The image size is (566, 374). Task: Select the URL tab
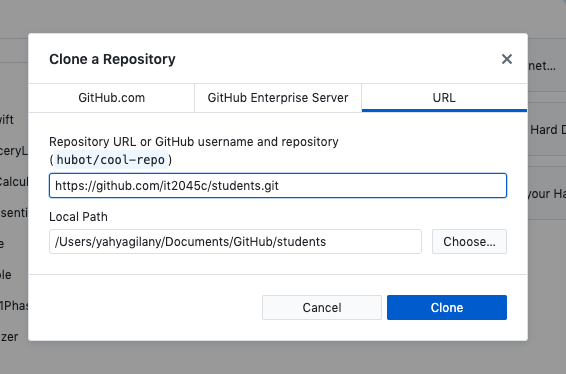(x=444, y=98)
